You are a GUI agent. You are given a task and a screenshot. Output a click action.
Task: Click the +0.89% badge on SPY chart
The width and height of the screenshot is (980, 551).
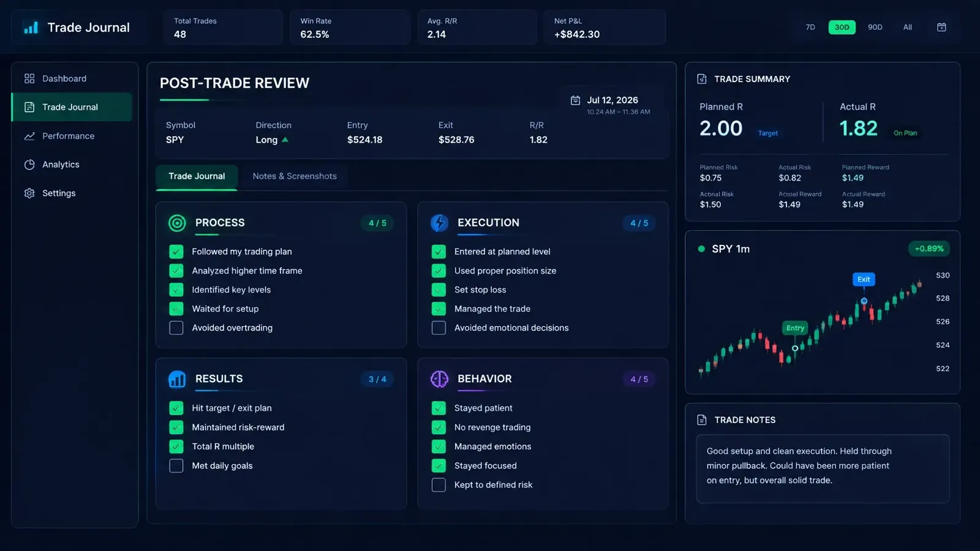click(929, 249)
